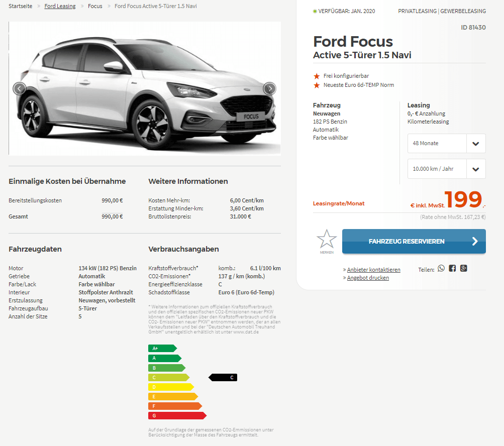Image resolution: width=504 pixels, height=446 pixels.
Task: Click the Fahrzeug reservieren button
Action: point(414,241)
